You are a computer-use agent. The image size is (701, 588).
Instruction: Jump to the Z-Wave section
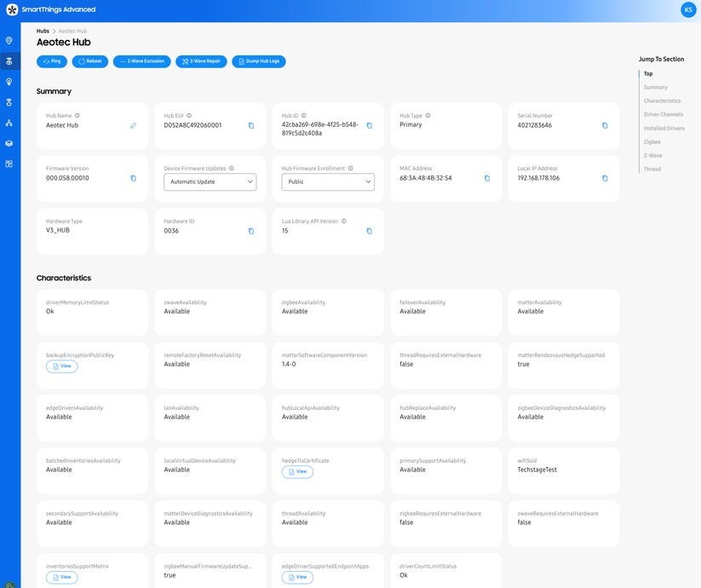[x=652, y=155]
